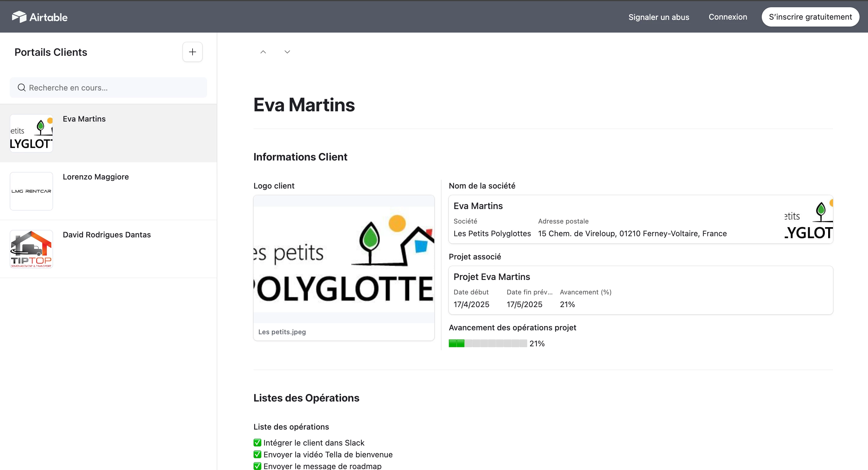Open the Connexion link

[728, 17]
